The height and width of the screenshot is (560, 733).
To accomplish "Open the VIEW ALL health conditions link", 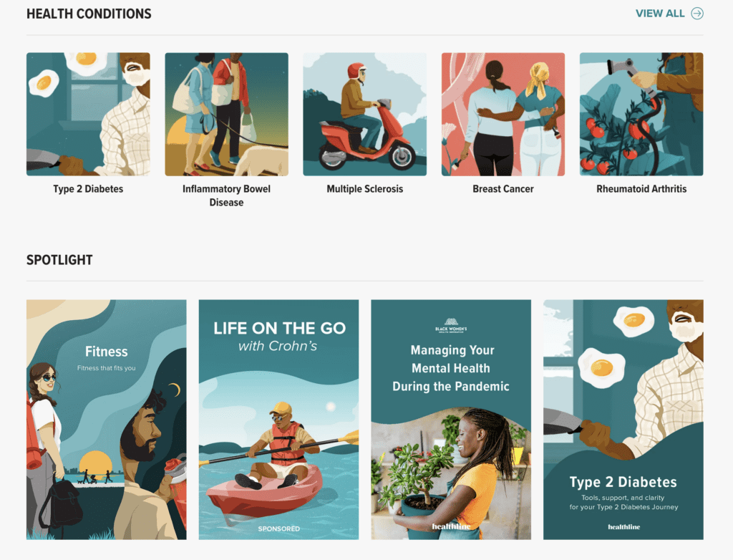I will coord(669,14).
